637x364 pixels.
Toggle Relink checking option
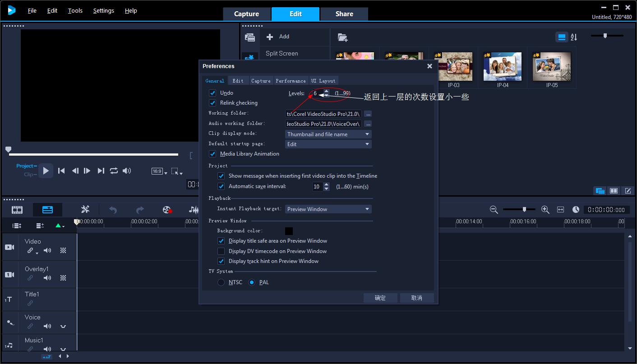pyautogui.click(x=212, y=103)
